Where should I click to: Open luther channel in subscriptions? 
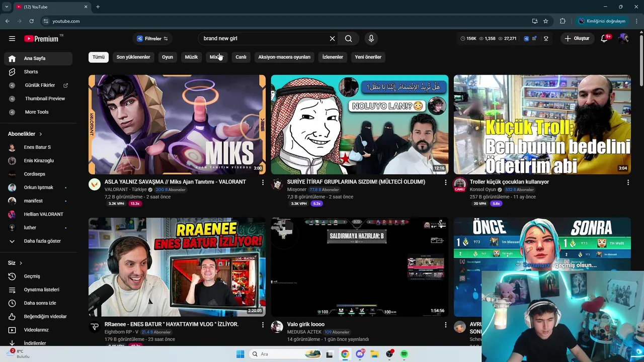[38, 228]
